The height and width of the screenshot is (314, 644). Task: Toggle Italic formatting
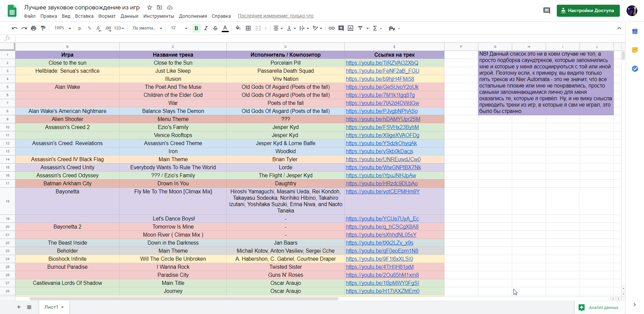click(x=206, y=28)
